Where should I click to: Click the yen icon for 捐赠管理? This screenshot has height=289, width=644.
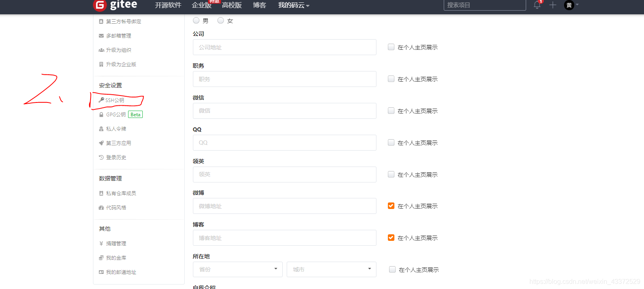pos(101,243)
